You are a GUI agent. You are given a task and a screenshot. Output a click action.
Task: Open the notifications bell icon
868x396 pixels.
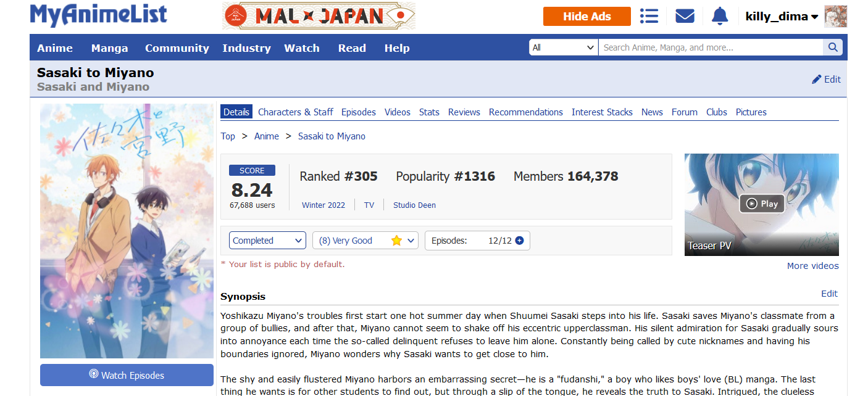coord(719,16)
